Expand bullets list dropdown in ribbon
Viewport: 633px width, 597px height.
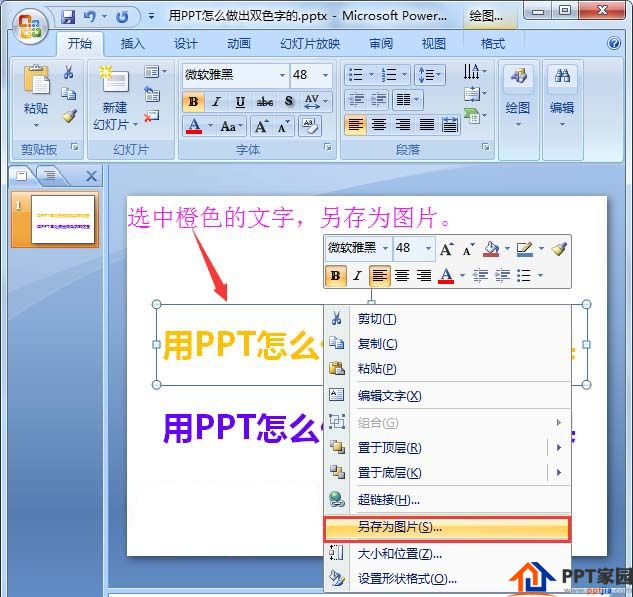tap(371, 75)
